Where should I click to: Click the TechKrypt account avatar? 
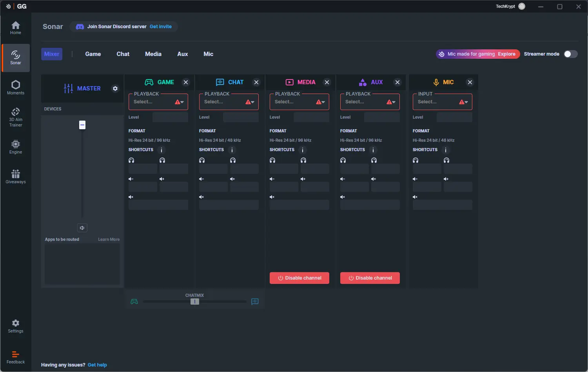522,6
